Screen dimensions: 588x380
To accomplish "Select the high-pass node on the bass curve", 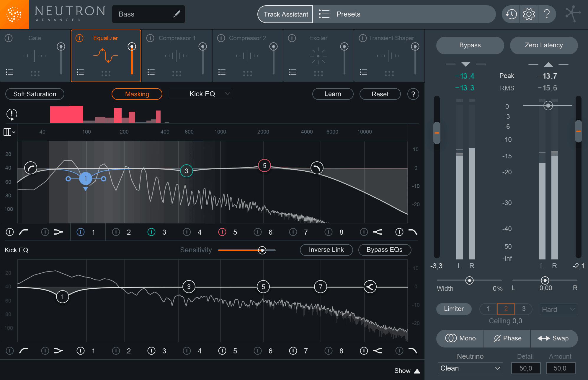I will [31, 168].
